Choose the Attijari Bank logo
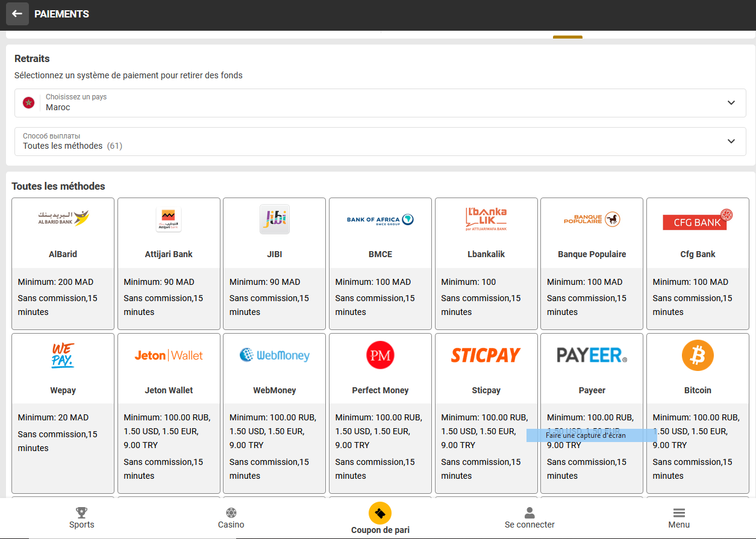 coord(169,219)
